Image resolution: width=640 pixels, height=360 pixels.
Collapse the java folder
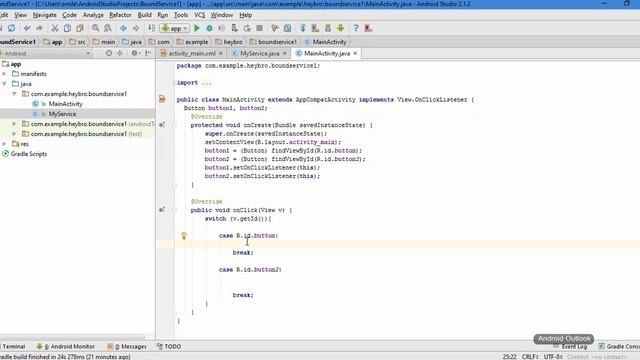4,84
